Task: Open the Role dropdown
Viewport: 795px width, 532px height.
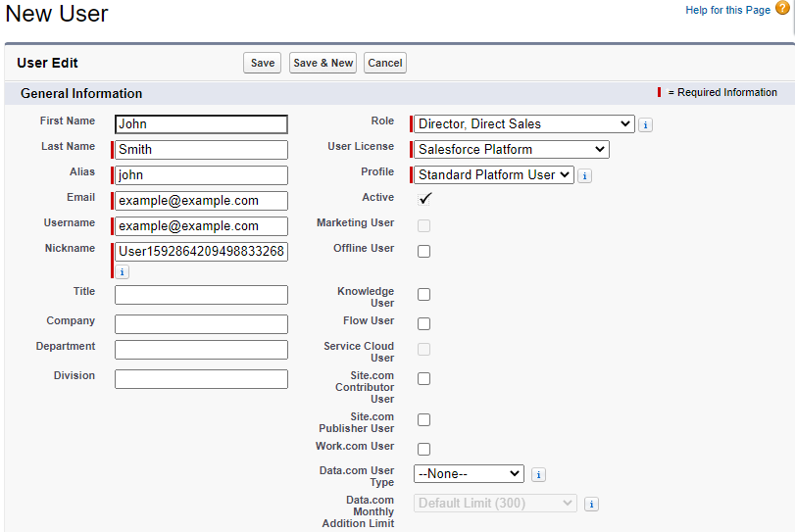Action: click(x=524, y=124)
